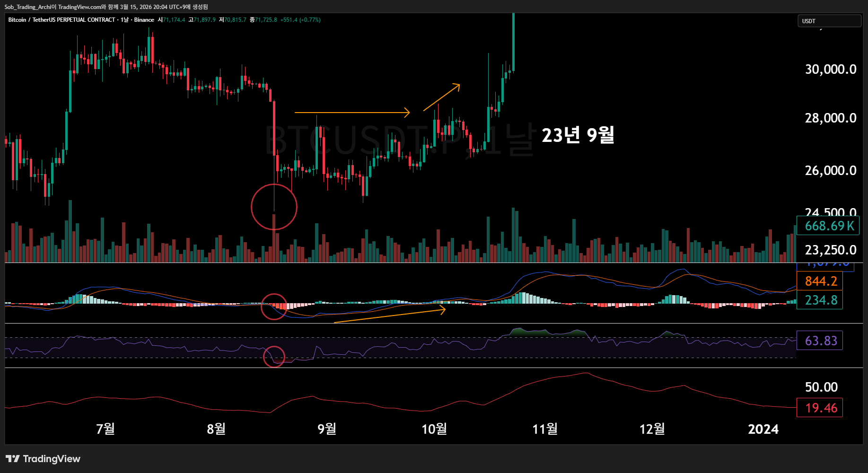Click the 23년 9월 text annotation
The height and width of the screenshot is (473, 868).
578,135
